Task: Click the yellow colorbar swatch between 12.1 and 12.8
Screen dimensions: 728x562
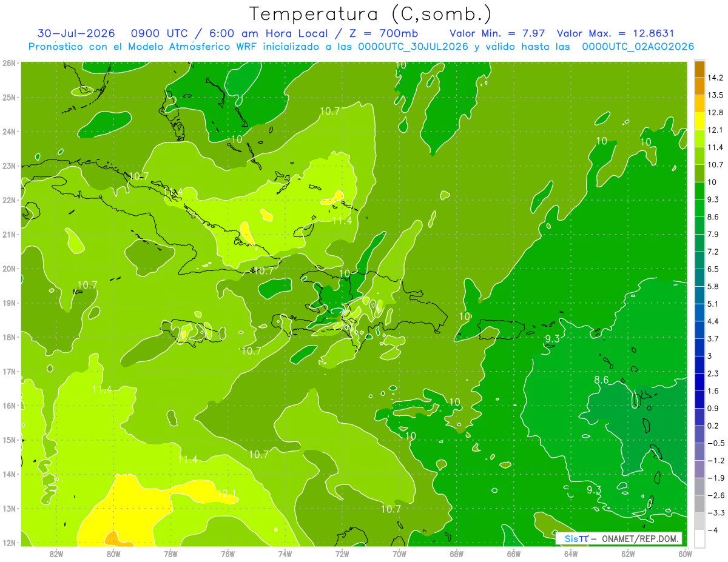Action: point(699,121)
